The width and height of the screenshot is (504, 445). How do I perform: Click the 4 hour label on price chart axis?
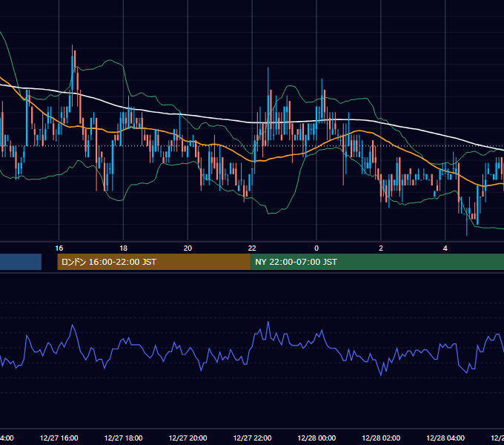click(445, 248)
